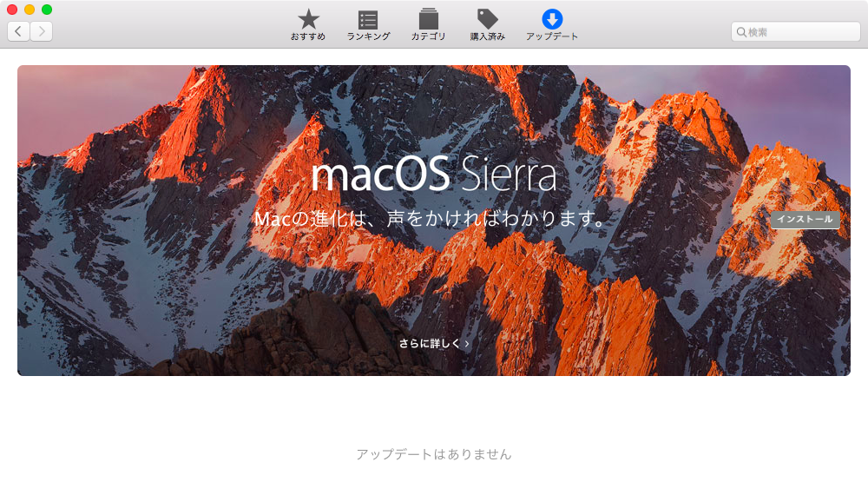The image size is (868, 495).
Task: Open the アップデート download tab
Action: click(x=552, y=25)
